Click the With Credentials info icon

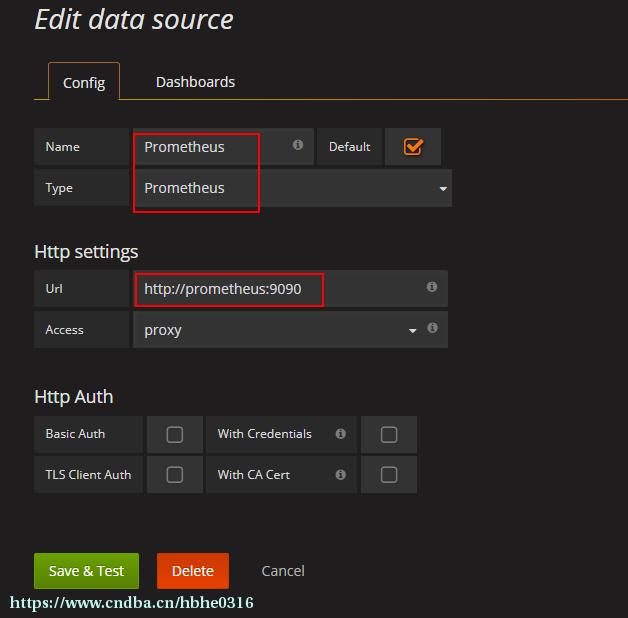340,433
